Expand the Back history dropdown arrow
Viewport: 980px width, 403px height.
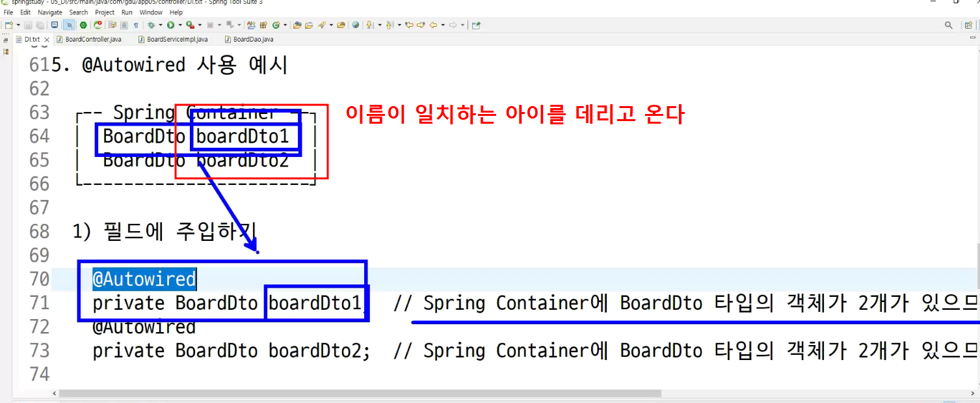pos(443,25)
